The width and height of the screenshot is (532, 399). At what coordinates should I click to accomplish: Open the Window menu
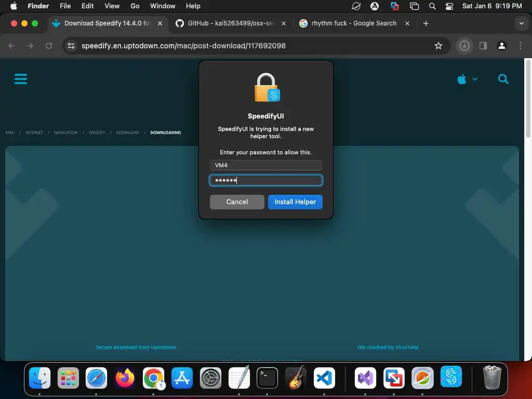point(163,6)
